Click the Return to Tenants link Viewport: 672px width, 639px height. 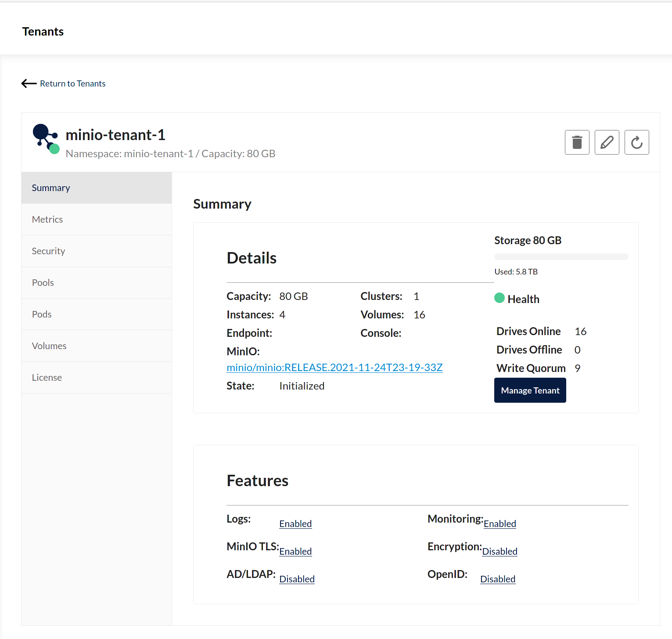(72, 83)
